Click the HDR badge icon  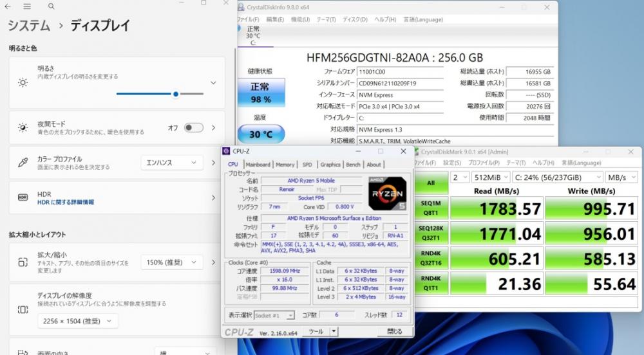point(23,197)
